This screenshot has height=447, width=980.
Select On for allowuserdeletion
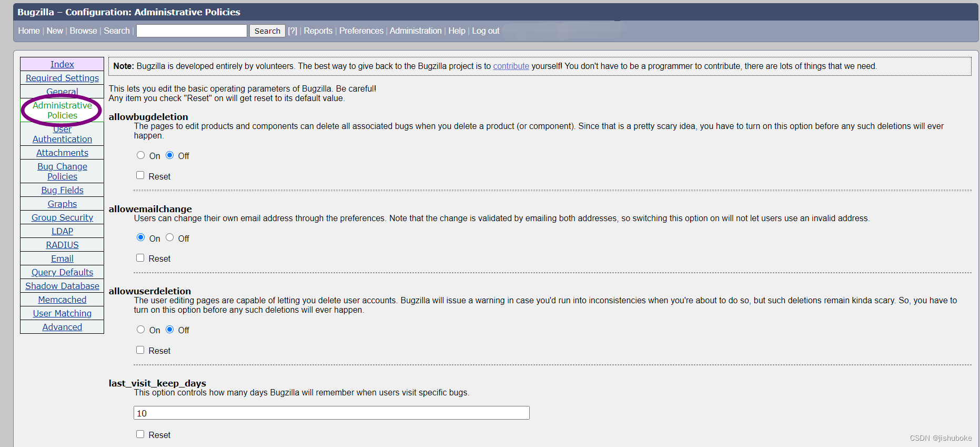pyautogui.click(x=140, y=330)
